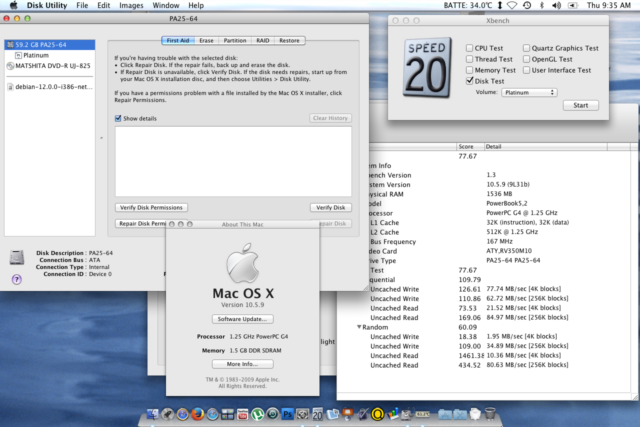
Task: Open the Disk Utility application menu
Action: (x=47, y=5)
